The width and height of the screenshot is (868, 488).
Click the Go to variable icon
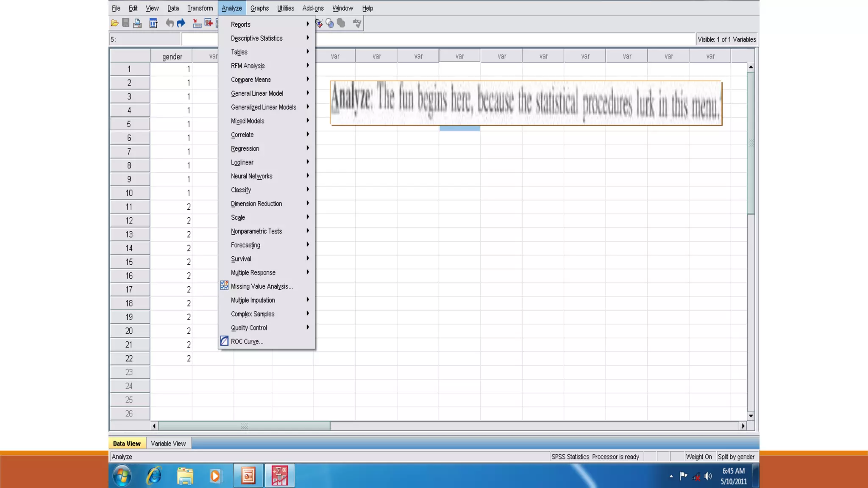pos(209,23)
